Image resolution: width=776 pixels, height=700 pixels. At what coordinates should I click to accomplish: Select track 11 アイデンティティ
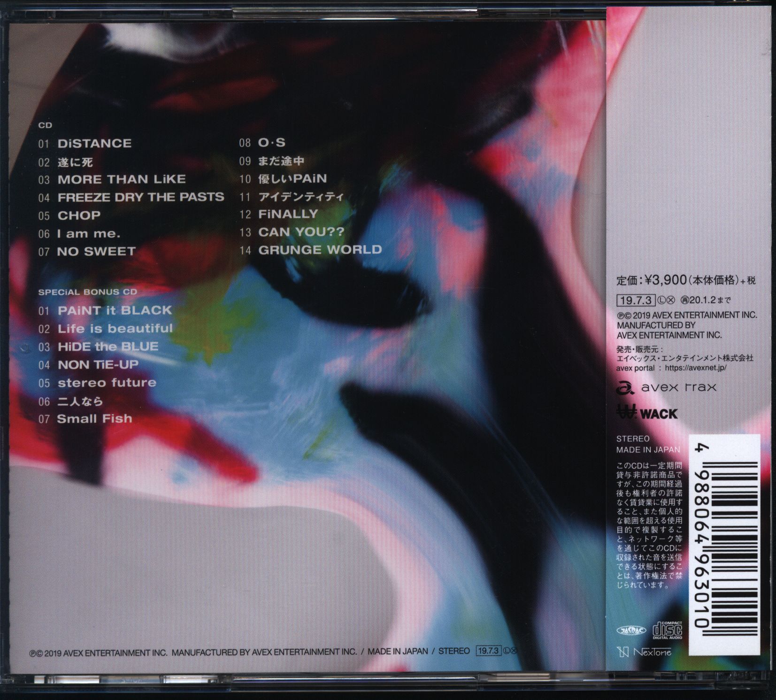300,197
